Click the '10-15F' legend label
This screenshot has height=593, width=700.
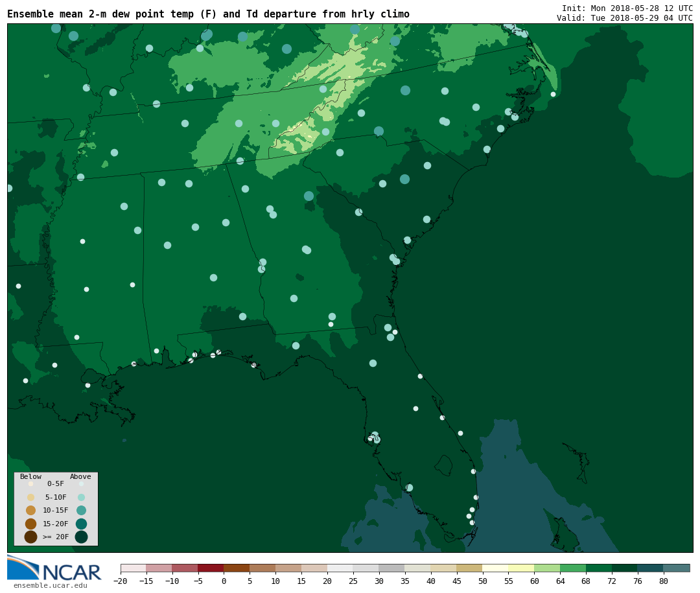coord(56,510)
